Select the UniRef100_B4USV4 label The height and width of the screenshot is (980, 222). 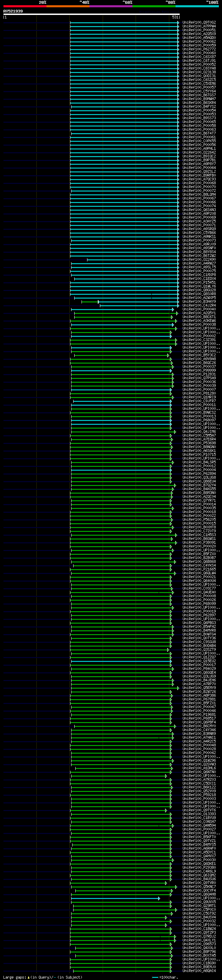pos(199,917)
